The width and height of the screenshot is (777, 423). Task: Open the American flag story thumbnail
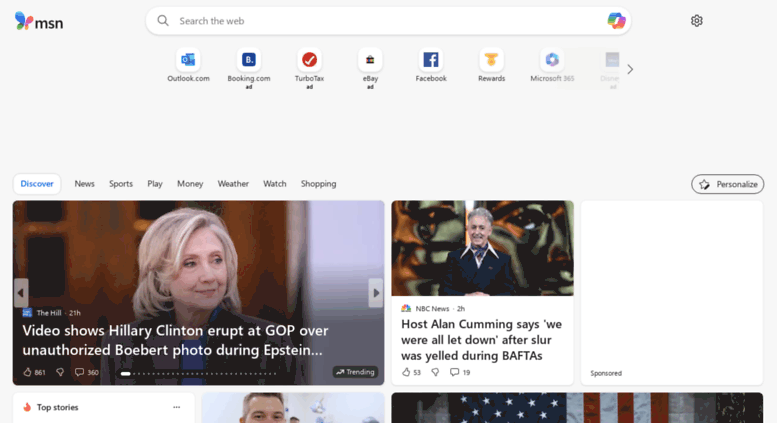(577, 408)
